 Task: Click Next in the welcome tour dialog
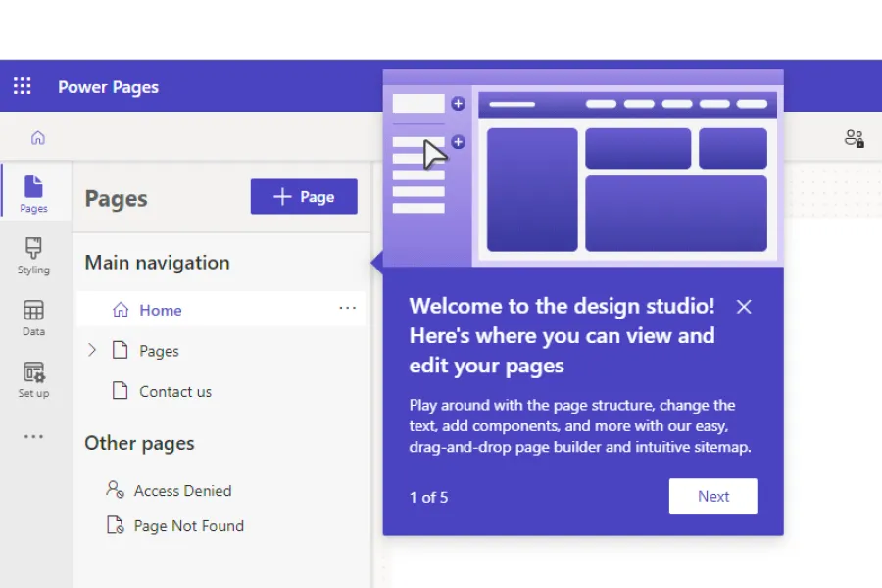712,496
